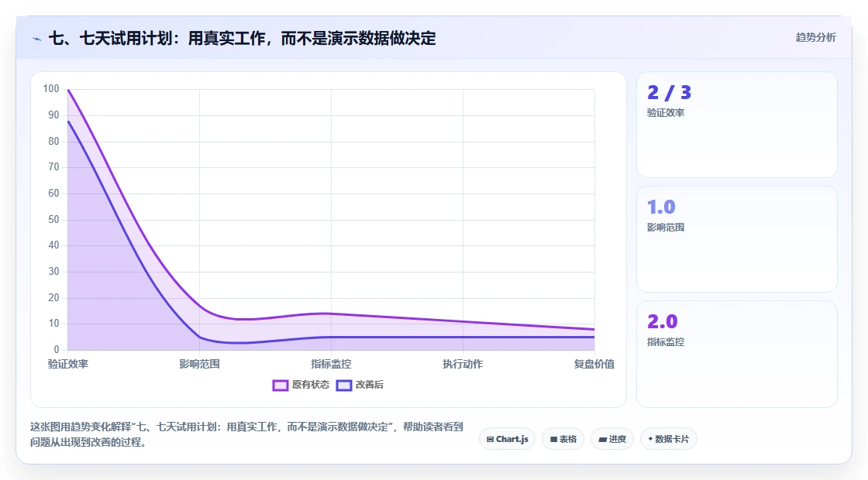Viewport: 868px width, 480px height.
Task: Click the 进度 tag's bar icon
Action: pos(603,440)
